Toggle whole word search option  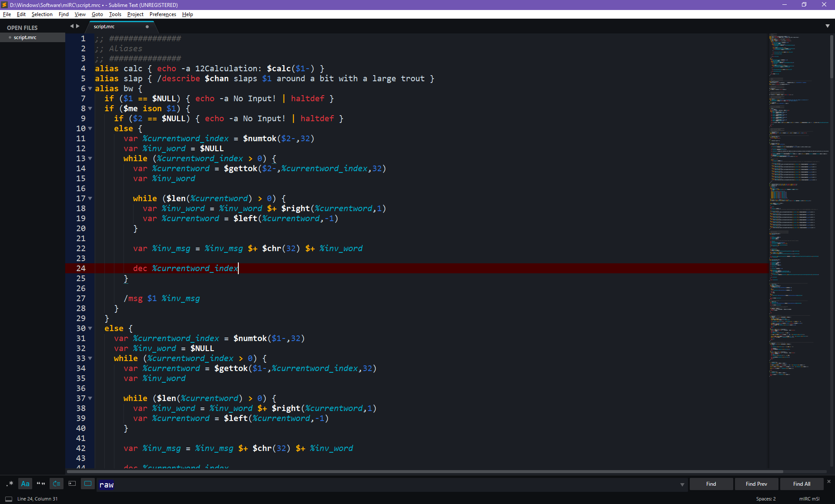[x=41, y=484]
